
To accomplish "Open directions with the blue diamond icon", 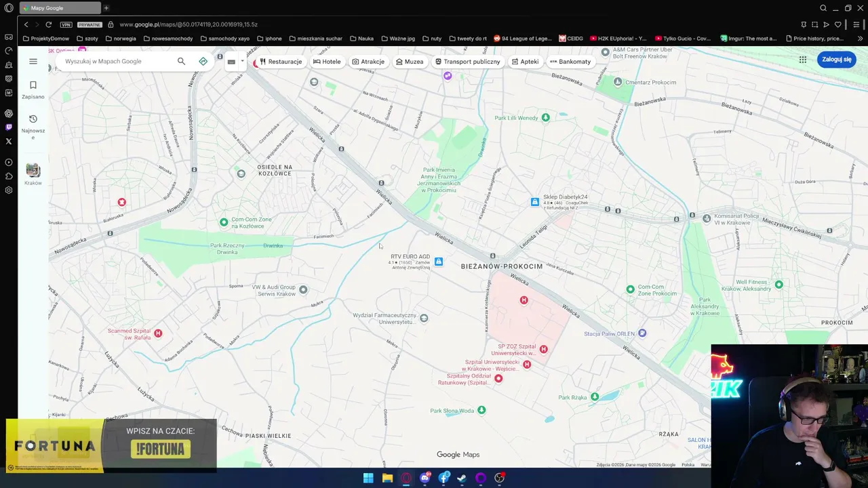I will [203, 61].
